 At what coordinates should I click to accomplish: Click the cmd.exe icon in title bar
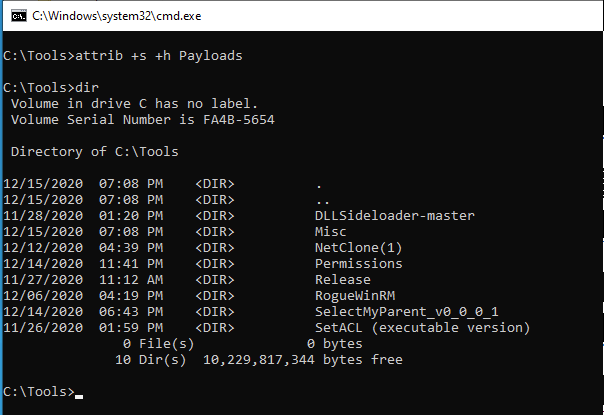[19, 16]
